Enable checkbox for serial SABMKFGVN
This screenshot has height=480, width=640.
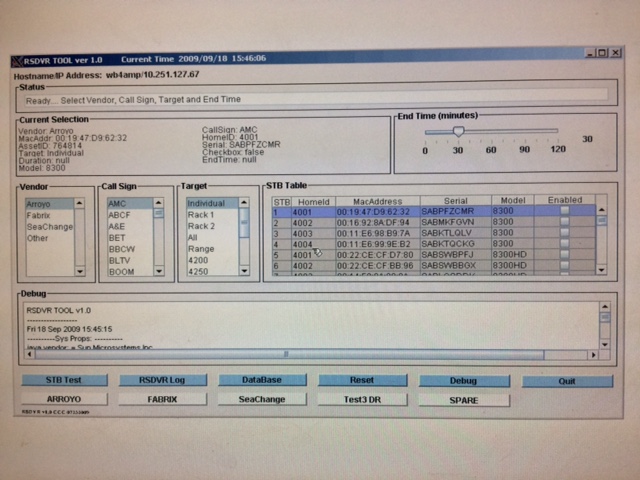(564, 222)
